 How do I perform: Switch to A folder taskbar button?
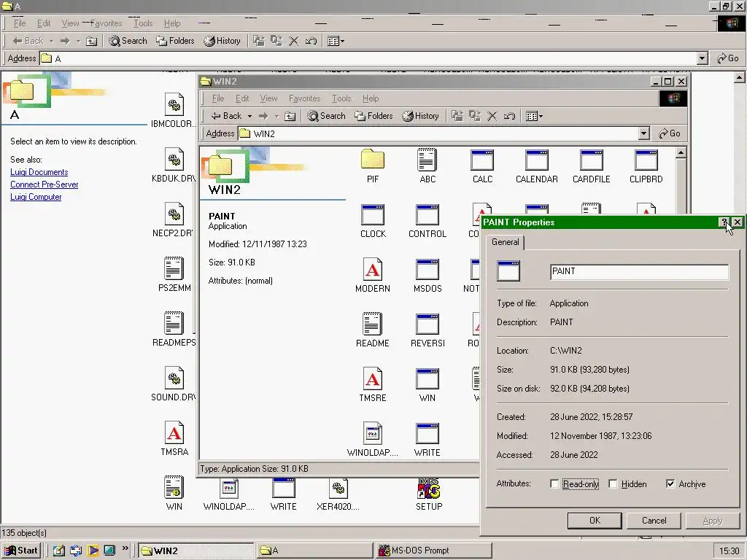click(x=314, y=551)
